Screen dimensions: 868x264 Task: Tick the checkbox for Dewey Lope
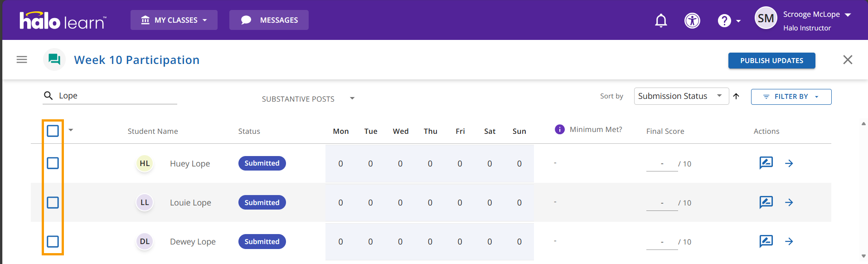coord(53,241)
